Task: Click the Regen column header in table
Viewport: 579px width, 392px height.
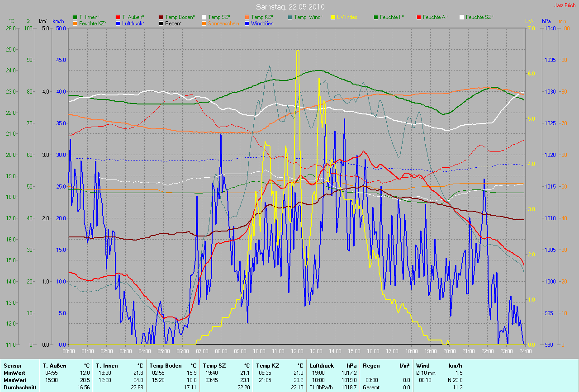Action: (x=371, y=366)
